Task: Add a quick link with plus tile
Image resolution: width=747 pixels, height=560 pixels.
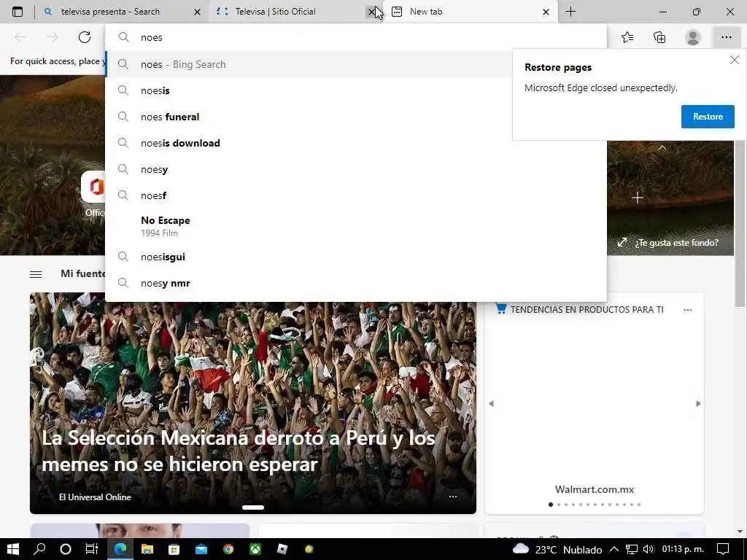Action: (x=638, y=198)
